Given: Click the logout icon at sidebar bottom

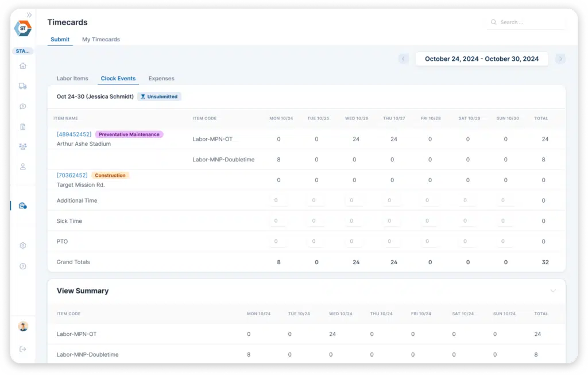Looking at the screenshot, I should tap(23, 349).
